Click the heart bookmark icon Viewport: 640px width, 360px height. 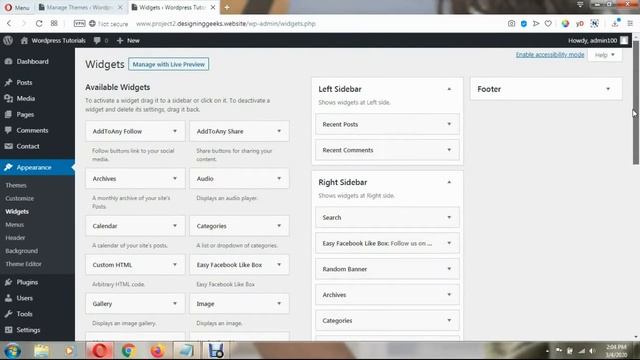548,24
